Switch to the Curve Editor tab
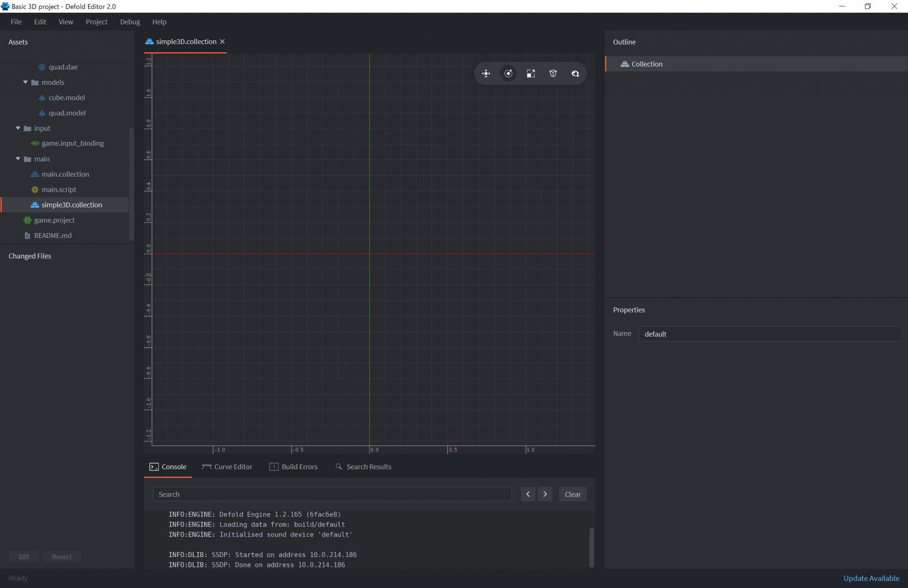908x588 pixels. pyautogui.click(x=227, y=467)
